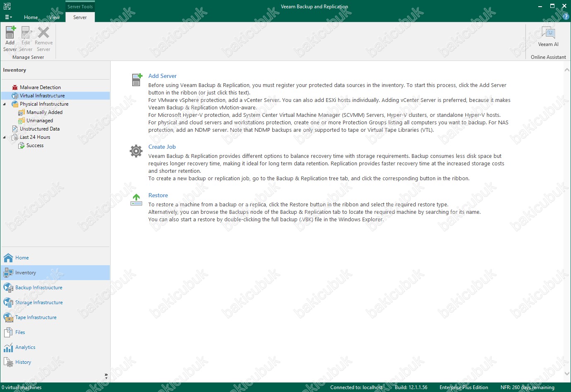The width and height of the screenshot is (571, 392).
Task: Click 'Build: 12.1.1.56' status text
Action: point(411,387)
